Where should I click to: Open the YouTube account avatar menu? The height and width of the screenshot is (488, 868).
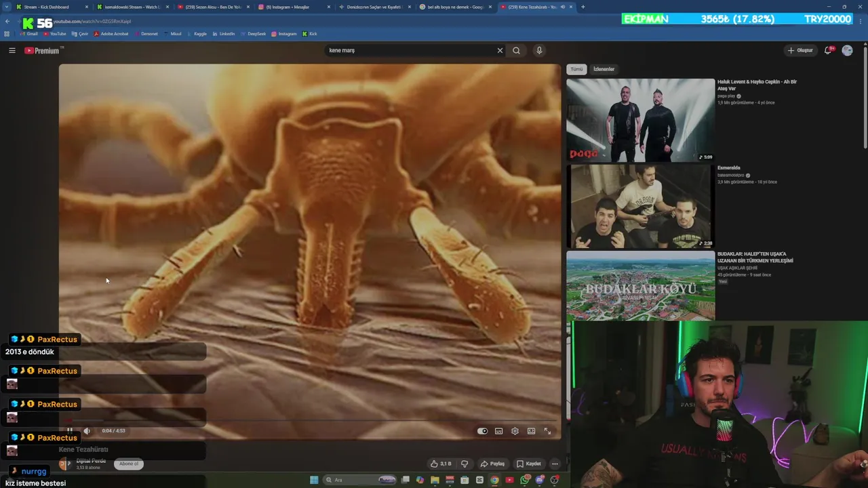click(x=847, y=50)
